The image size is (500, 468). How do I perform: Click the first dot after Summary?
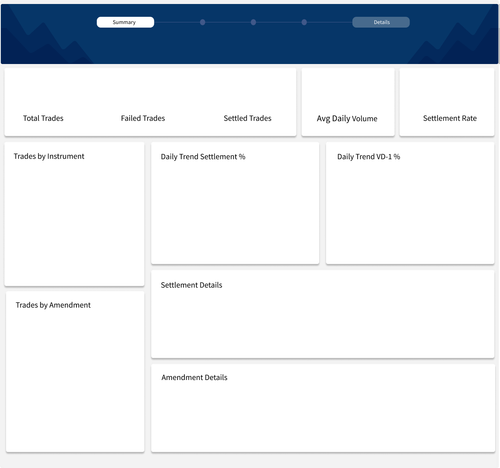[202, 22]
